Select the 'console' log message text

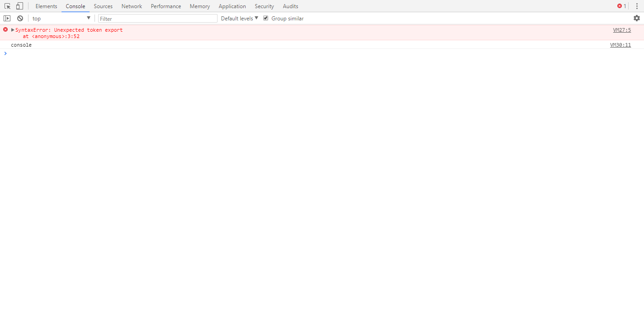click(21, 45)
